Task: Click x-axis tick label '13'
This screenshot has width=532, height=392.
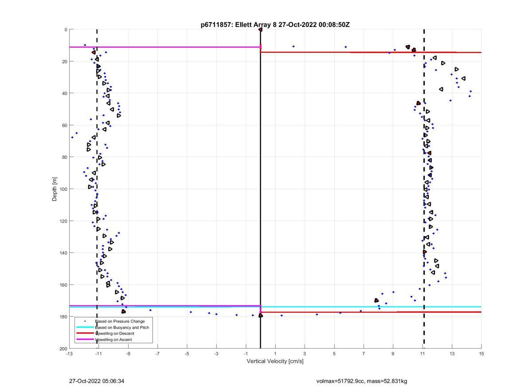Action: 452,354
